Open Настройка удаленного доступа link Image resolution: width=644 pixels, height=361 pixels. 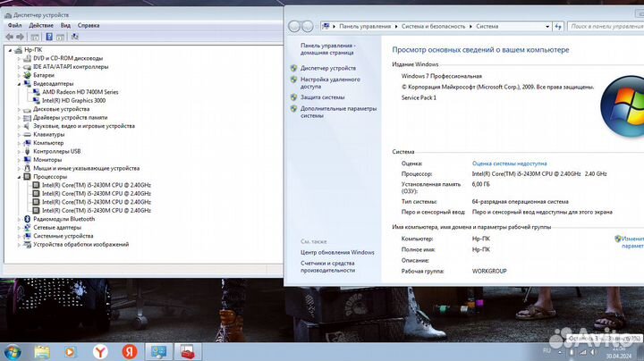[330, 83]
